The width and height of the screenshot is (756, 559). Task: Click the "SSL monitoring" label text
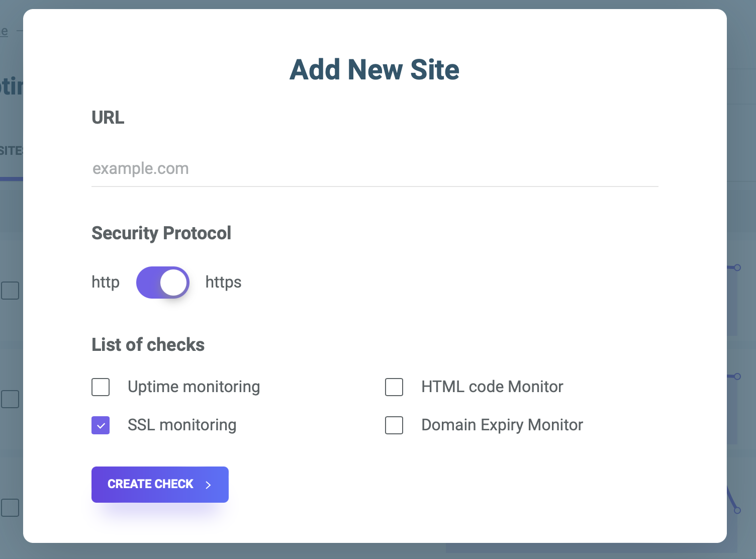[x=182, y=425]
